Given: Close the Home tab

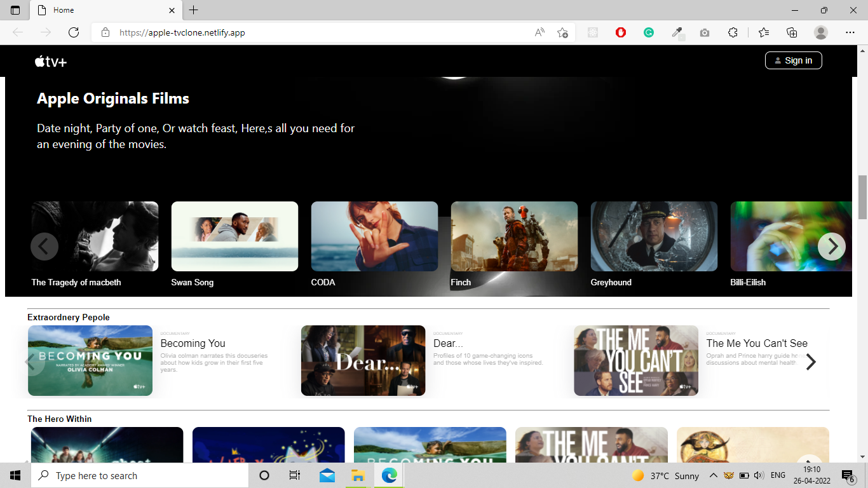Looking at the screenshot, I should tap(172, 10).
